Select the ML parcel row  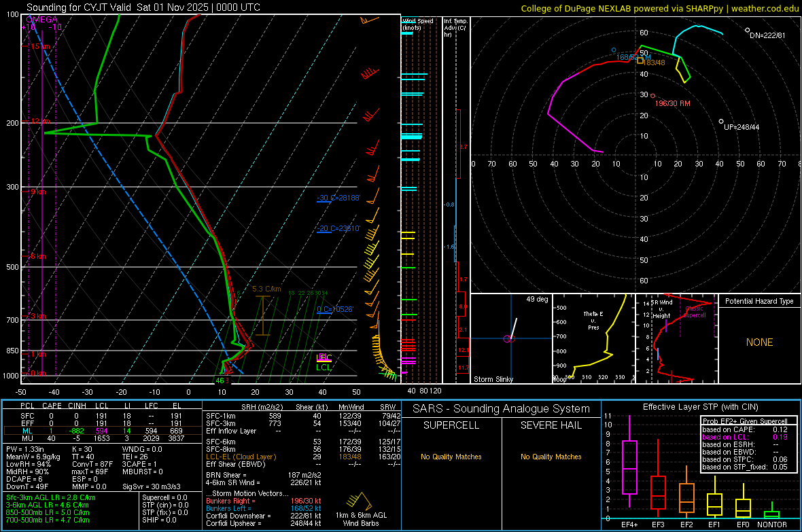(x=102, y=431)
